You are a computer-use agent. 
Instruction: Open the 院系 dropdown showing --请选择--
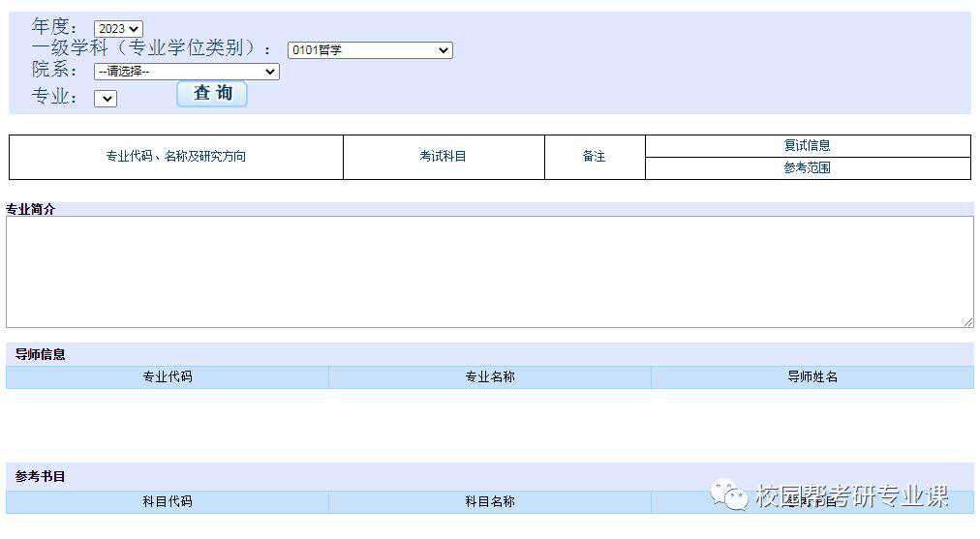point(186,72)
